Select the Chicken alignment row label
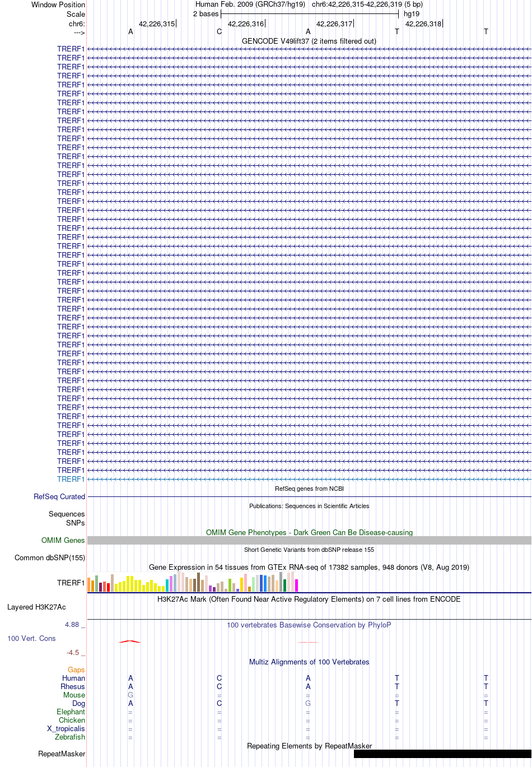 point(72,720)
